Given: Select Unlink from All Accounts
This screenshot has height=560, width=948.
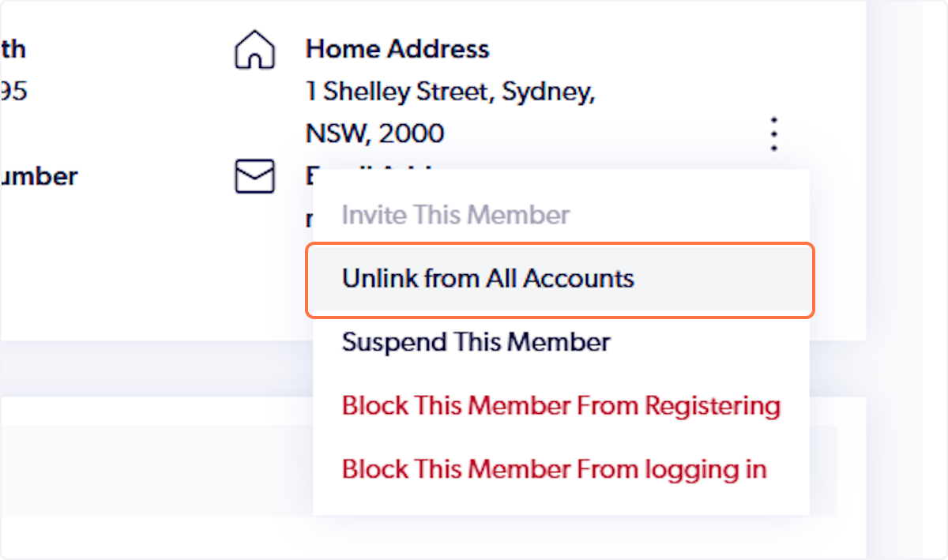Looking at the screenshot, I should [487, 278].
